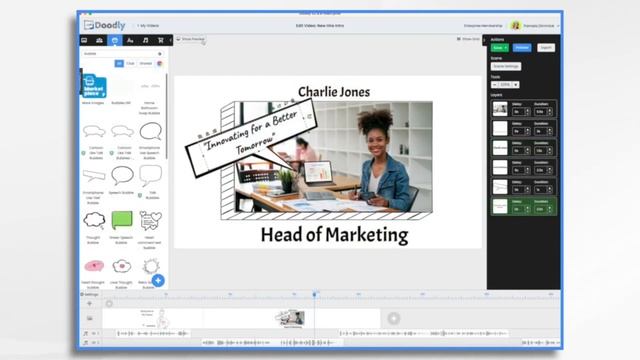Click the upper audio track music icon
The width and height of the screenshot is (640, 360).
click(86, 333)
